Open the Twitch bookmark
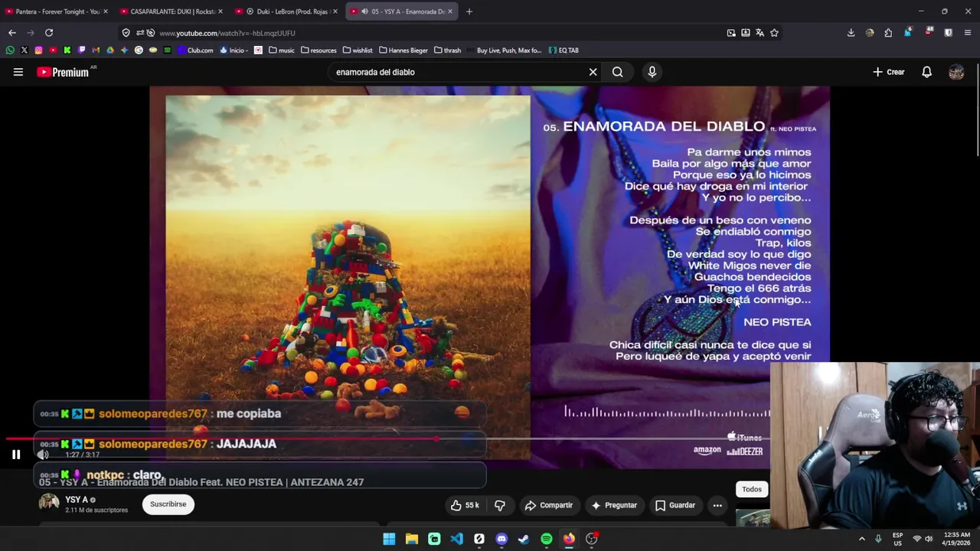 (x=81, y=51)
